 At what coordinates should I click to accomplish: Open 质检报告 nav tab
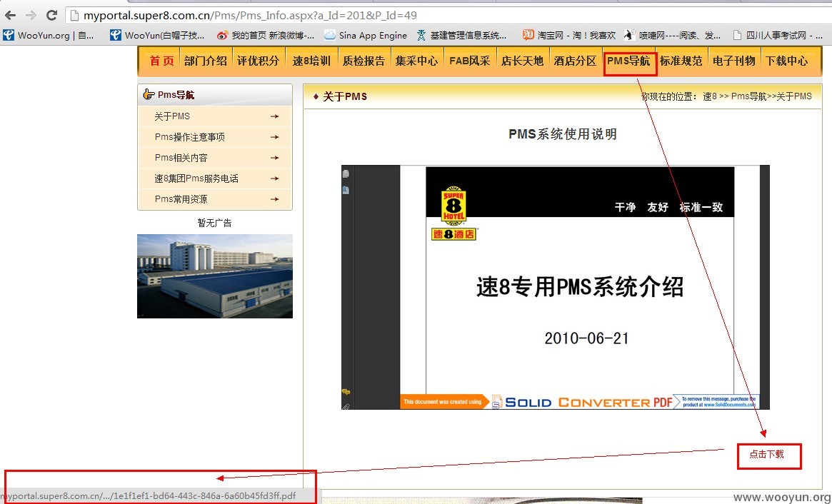pyautogui.click(x=364, y=61)
